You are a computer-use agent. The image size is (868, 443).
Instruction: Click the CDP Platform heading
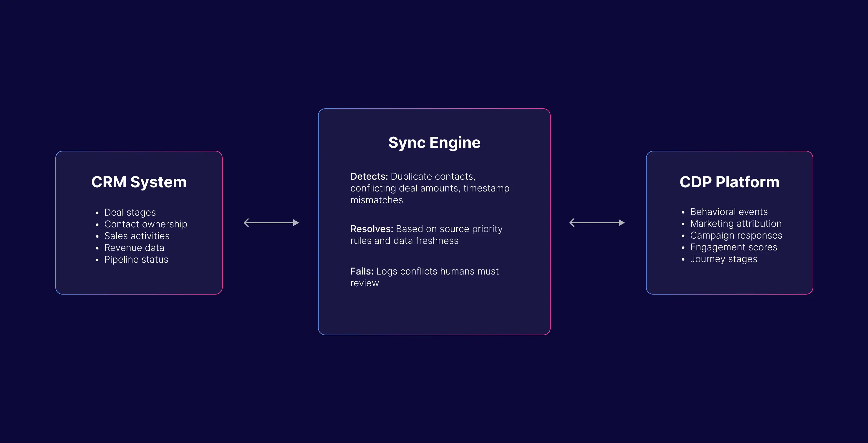729,182
